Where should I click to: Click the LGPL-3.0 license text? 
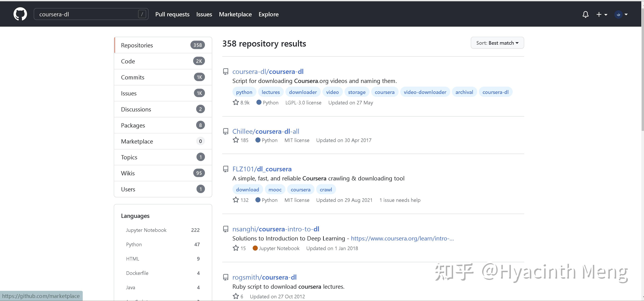(x=303, y=103)
